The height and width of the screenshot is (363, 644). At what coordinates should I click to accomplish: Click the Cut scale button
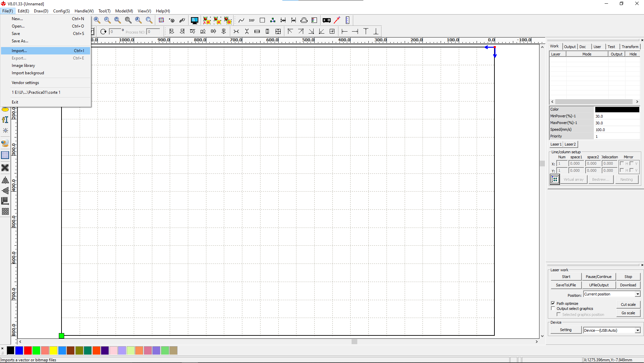point(628,305)
